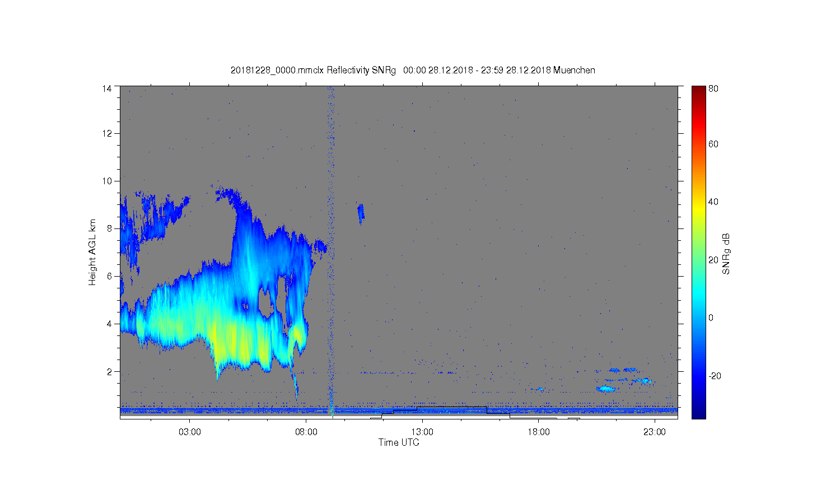Click the height tick label 4
The height and width of the screenshot is (504, 840).
pyautogui.click(x=110, y=324)
